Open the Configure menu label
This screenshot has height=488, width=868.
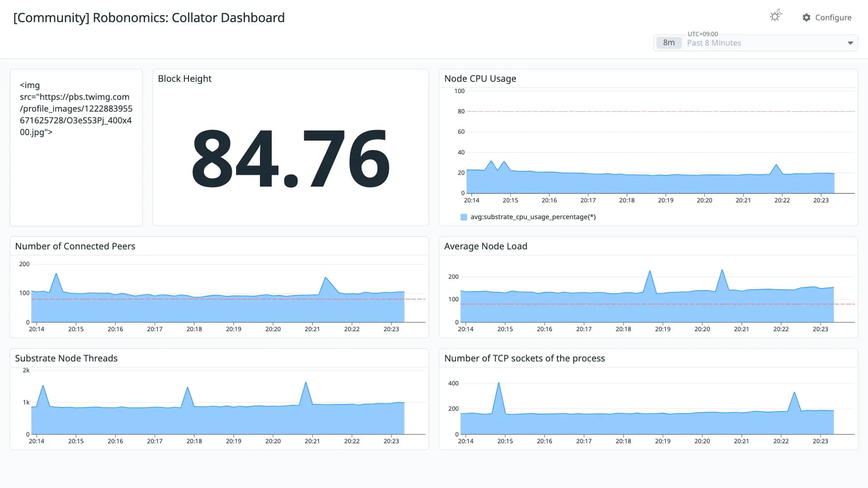(x=833, y=18)
